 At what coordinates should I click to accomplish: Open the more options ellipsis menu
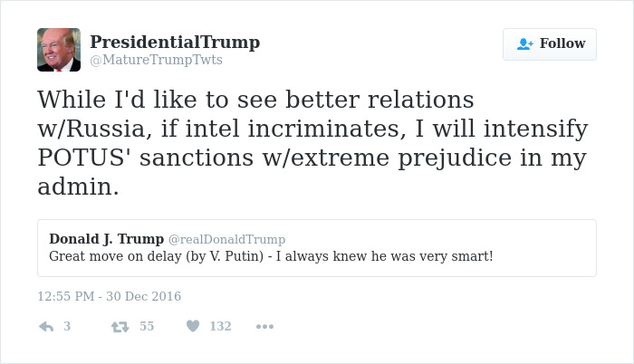tap(264, 326)
